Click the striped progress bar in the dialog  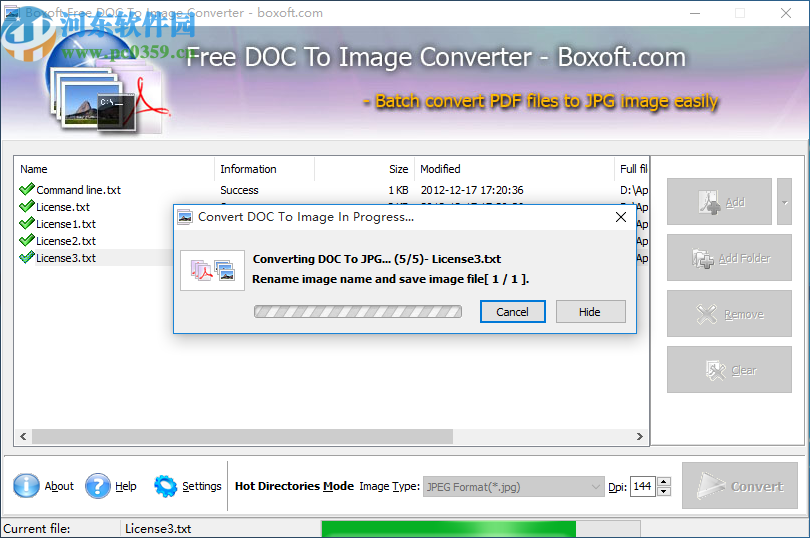coord(357,312)
